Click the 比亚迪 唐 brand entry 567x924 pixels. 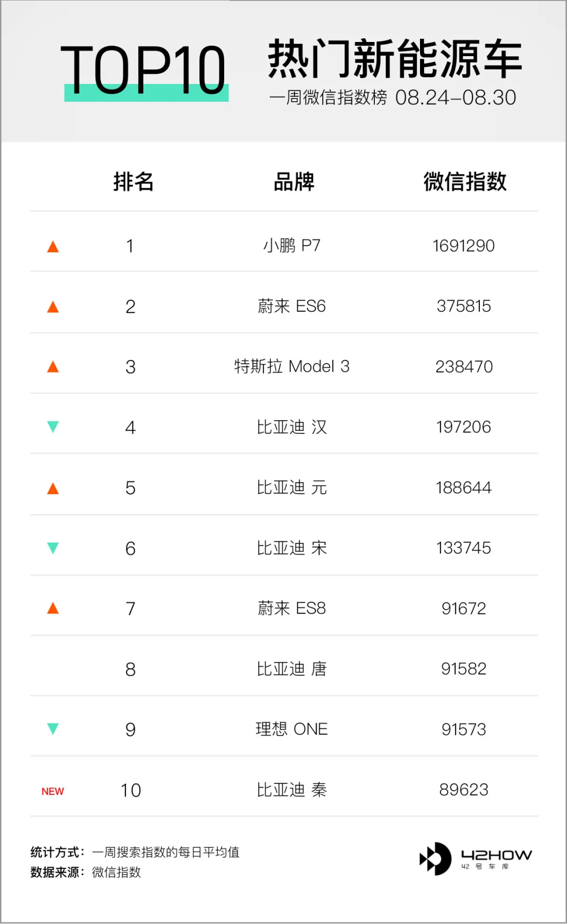tap(291, 669)
